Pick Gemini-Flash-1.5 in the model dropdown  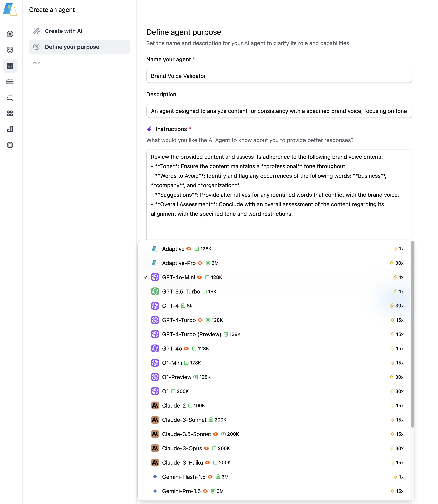point(184,477)
